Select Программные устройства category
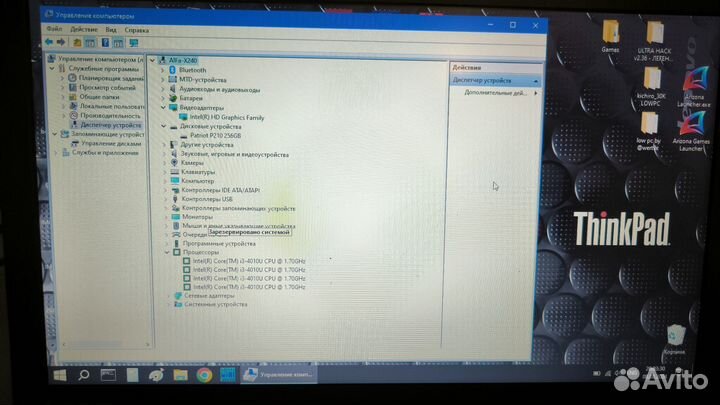The image size is (720, 405). tap(219, 243)
